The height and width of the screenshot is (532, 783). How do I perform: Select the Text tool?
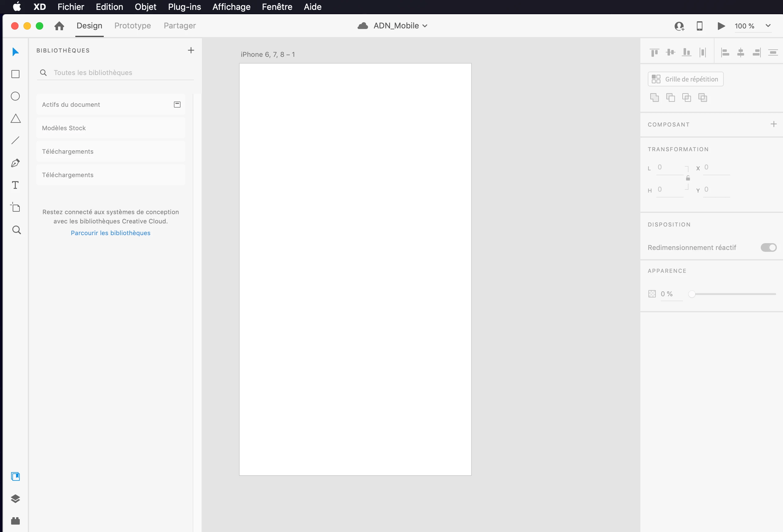pyautogui.click(x=15, y=185)
